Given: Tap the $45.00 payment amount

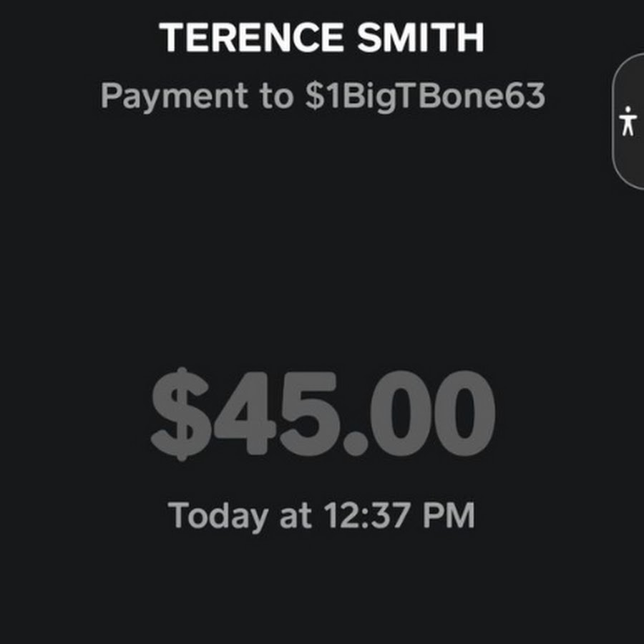Looking at the screenshot, I should click(x=322, y=415).
